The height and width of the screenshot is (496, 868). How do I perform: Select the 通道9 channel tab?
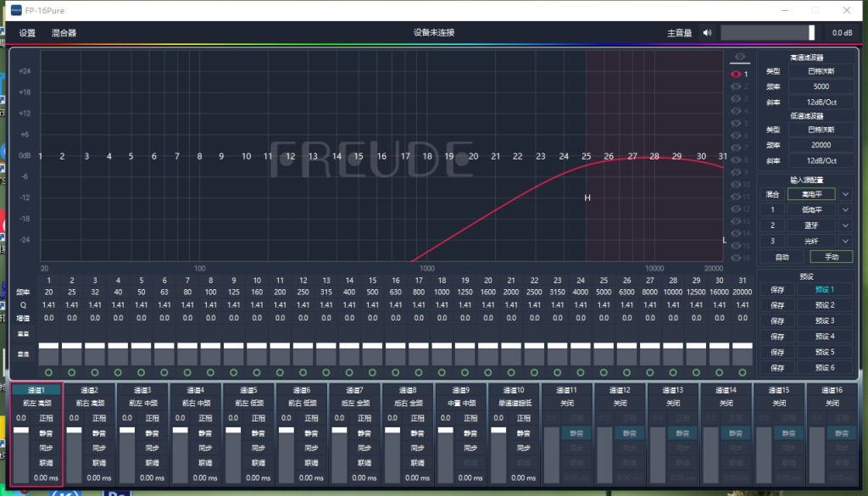[x=461, y=390]
